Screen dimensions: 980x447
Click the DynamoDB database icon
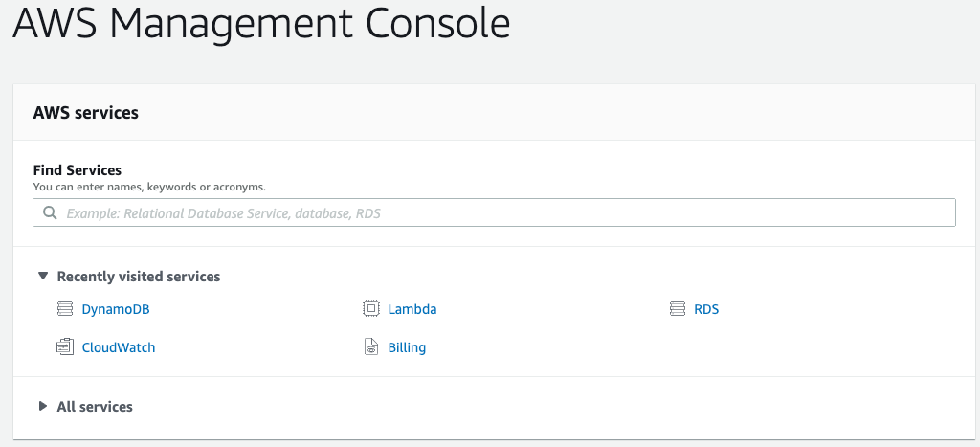[65, 309]
